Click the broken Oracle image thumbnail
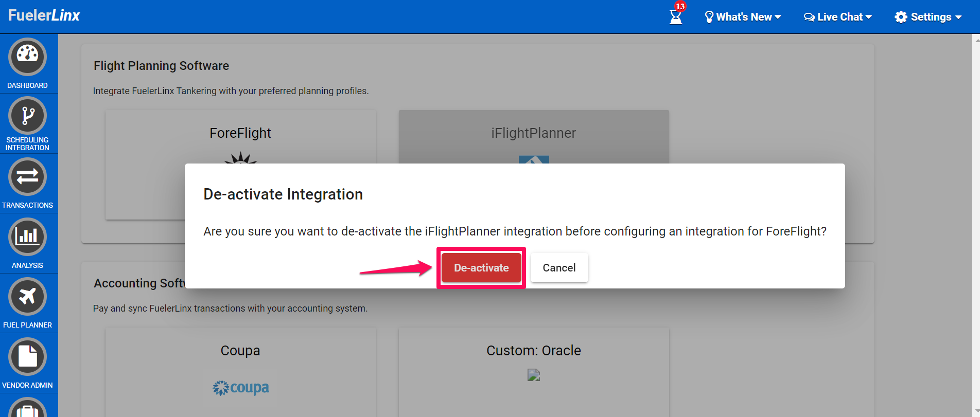Image resolution: width=980 pixels, height=417 pixels. [x=534, y=375]
